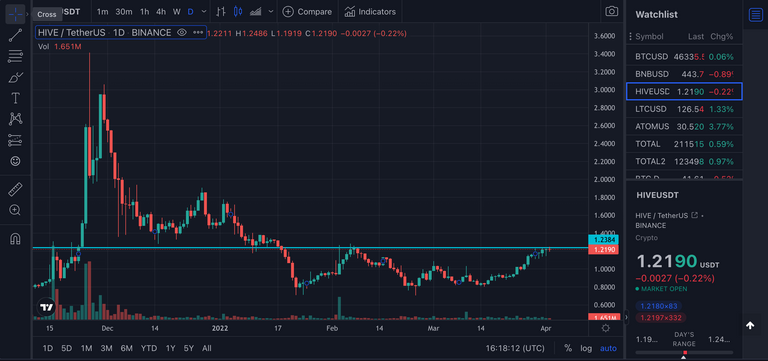Open the forecasting and measurement tools
Viewport: 768px width, 361px height.
click(x=15, y=140)
